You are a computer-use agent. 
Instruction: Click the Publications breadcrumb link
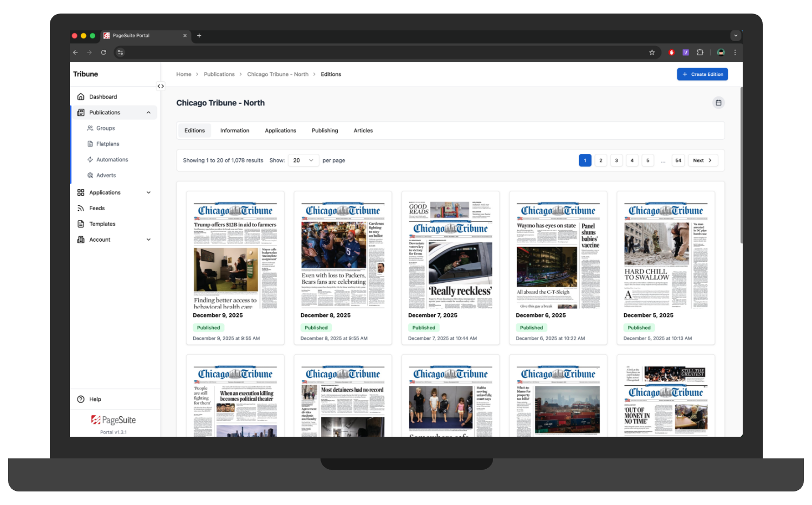click(x=219, y=74)
